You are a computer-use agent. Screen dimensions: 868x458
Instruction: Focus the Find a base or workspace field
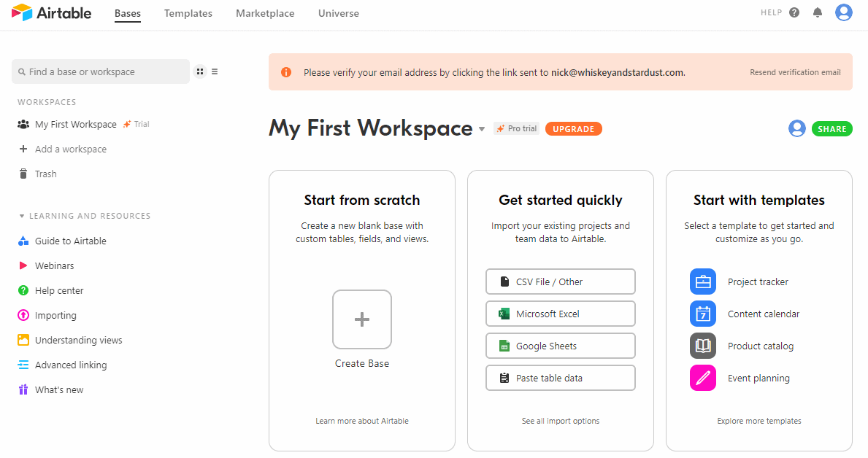(x=101, y=72)
